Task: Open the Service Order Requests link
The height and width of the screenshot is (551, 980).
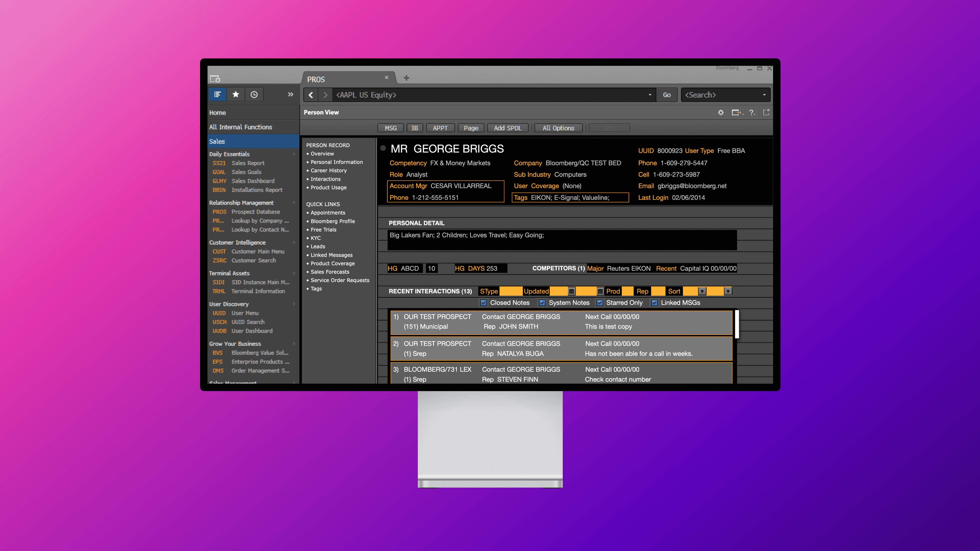Action: pos(340,280)
